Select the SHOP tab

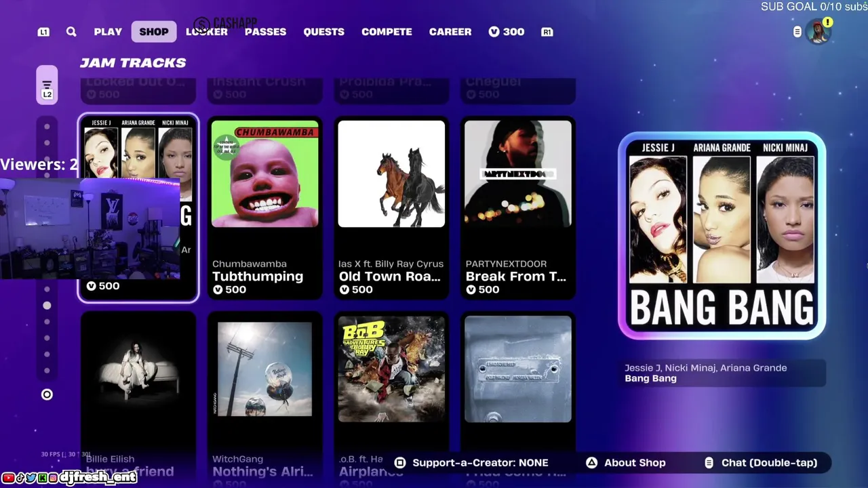(154, 32)
